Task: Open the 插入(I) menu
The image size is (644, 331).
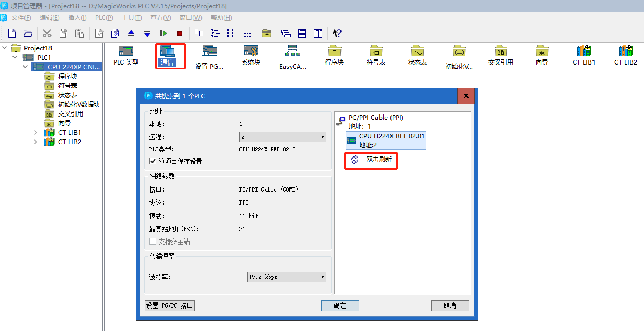Action: tap(77, 18)
